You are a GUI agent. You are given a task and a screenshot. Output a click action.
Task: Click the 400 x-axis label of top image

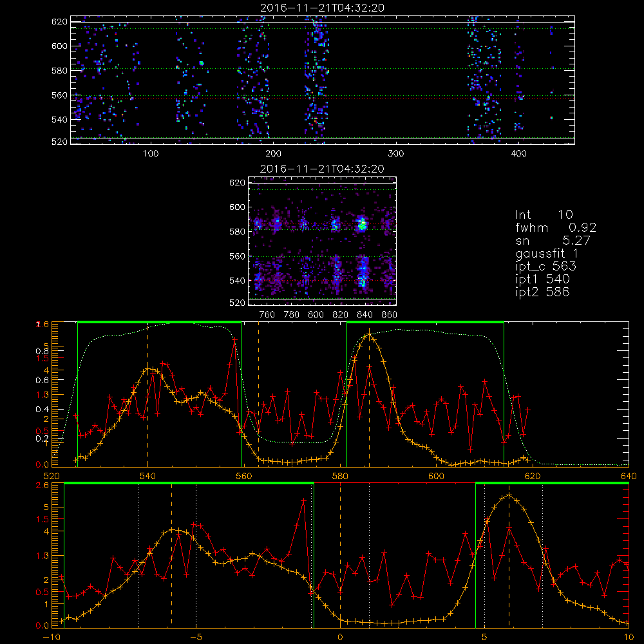518,154
